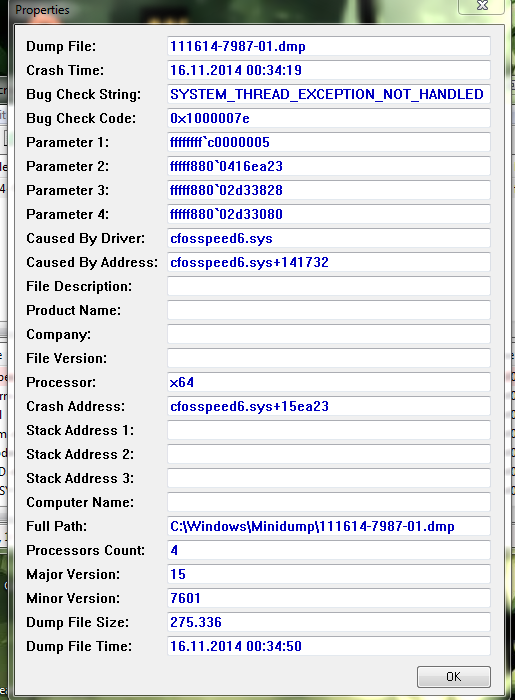Click the Dump File value field
515x700 pixels.
329,46
